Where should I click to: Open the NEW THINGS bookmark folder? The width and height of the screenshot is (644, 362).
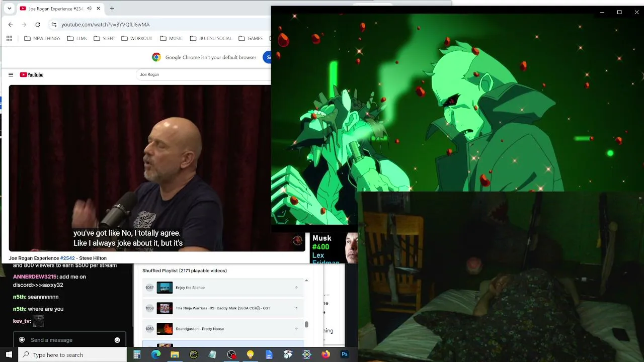coord(42,38)
